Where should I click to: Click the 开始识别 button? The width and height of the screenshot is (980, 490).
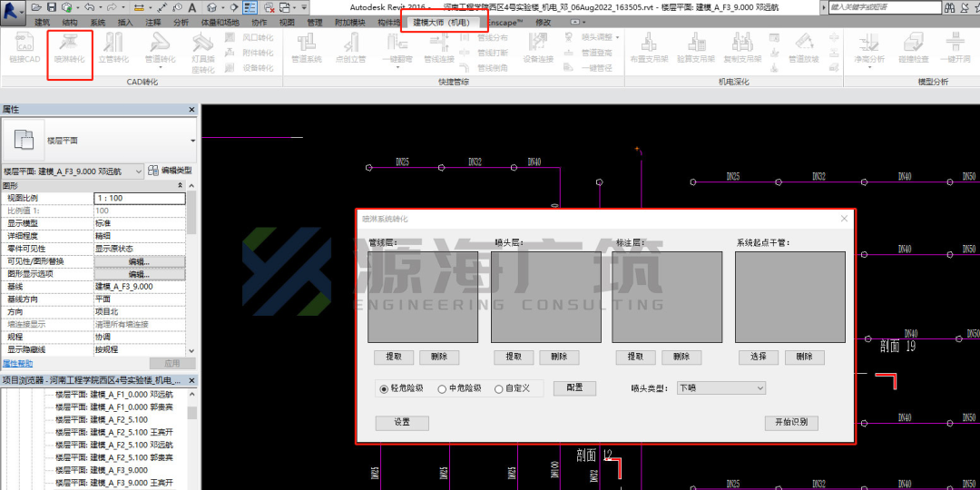coord(791,423)
